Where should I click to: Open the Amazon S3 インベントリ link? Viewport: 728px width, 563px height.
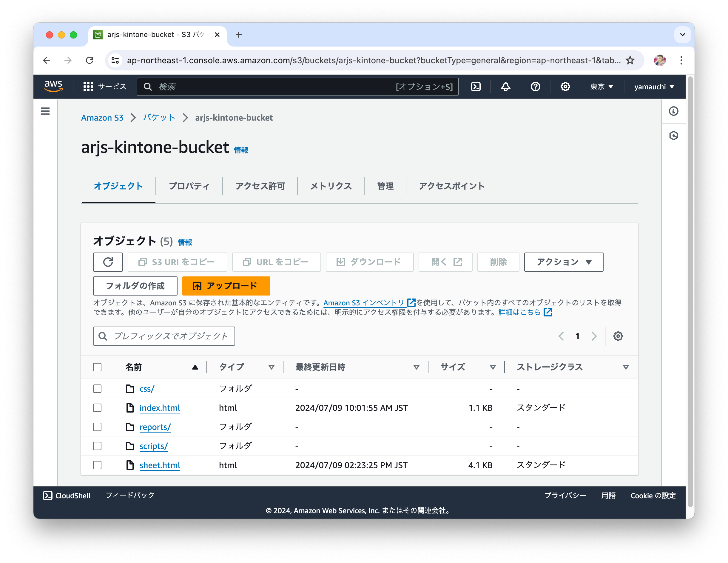pyautogui.click(x=370, y=302)
